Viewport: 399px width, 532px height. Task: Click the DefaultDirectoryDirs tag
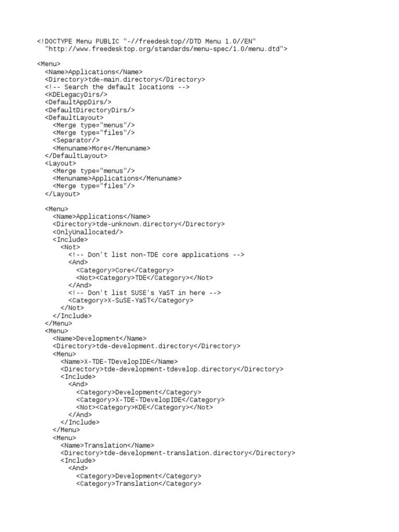90,110
